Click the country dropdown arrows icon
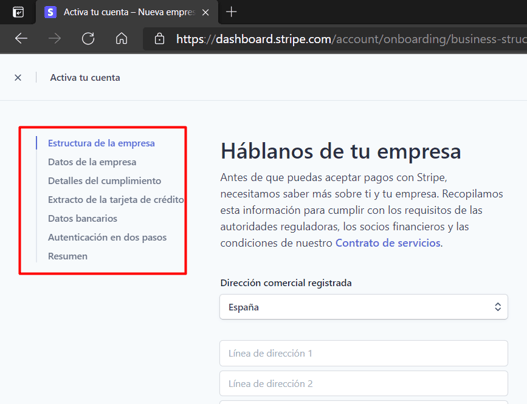527x404 pixels. [x=498, y=307]
